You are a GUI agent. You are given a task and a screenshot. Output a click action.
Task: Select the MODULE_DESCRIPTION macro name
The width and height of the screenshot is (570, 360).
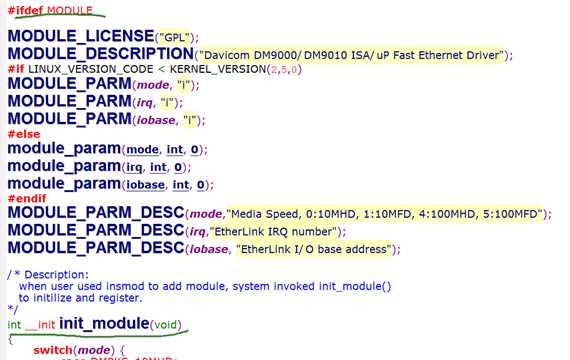[101, 53]
